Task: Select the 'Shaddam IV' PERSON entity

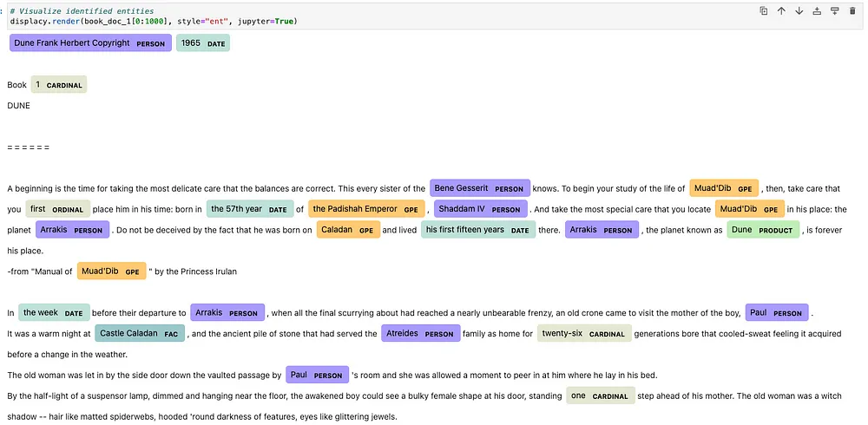Action: click(x=481, y=209)
